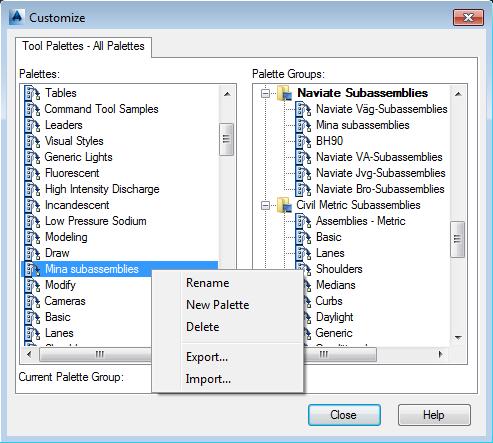This screenshot has height=443, width=493.
Task: Select the BH90 palette icon in groups
Action: coord(303,141)
